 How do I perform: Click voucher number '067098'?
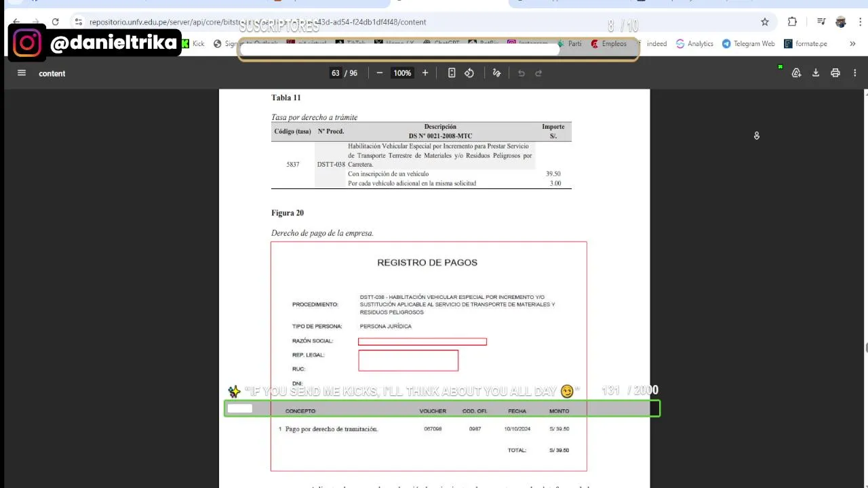[x=433, y=429]
